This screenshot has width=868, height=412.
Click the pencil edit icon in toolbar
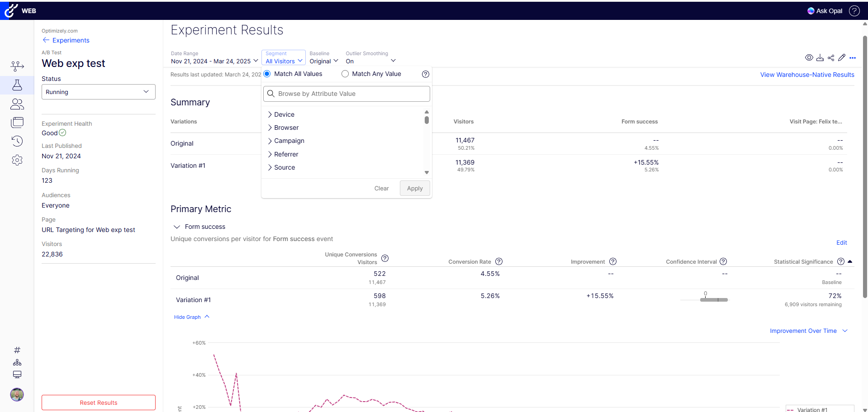(x=842, y=58)
